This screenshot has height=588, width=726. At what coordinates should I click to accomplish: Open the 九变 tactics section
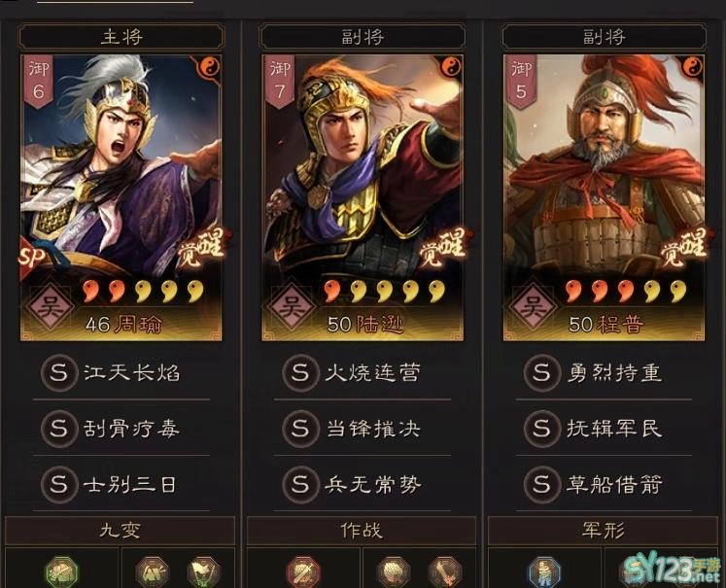pyautogui.click(x=120, y=531)
